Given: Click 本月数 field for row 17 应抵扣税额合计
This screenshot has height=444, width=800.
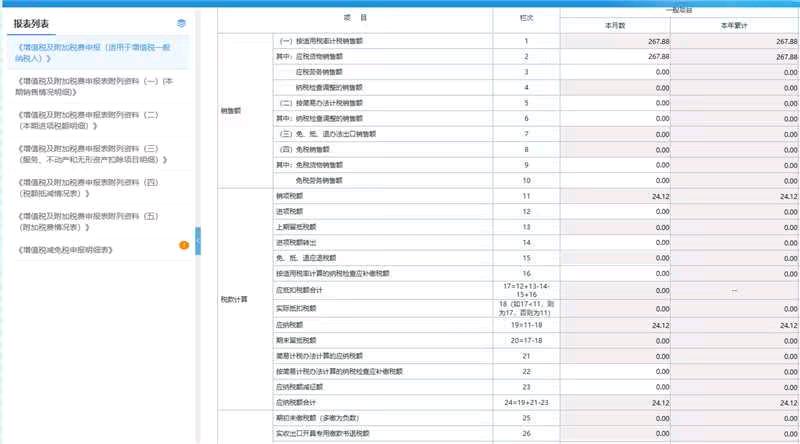Looking at the screenshot, I should (x=615, y=290).
